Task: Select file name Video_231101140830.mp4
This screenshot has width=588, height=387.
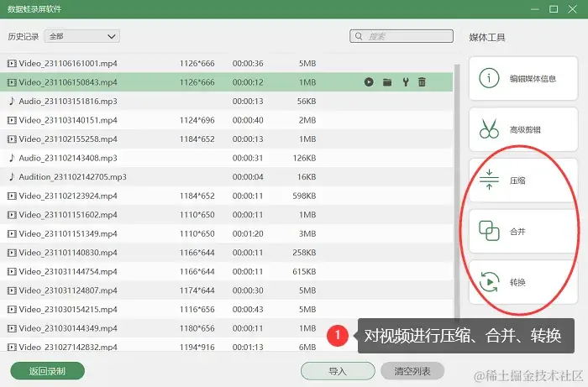Action: pos(68,253)
